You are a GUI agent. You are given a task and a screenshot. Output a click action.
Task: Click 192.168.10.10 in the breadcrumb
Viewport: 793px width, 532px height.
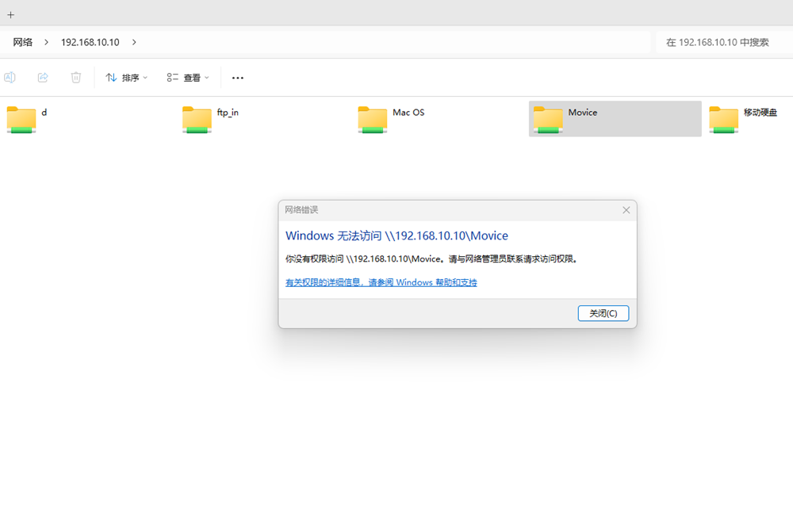point(90,43)
